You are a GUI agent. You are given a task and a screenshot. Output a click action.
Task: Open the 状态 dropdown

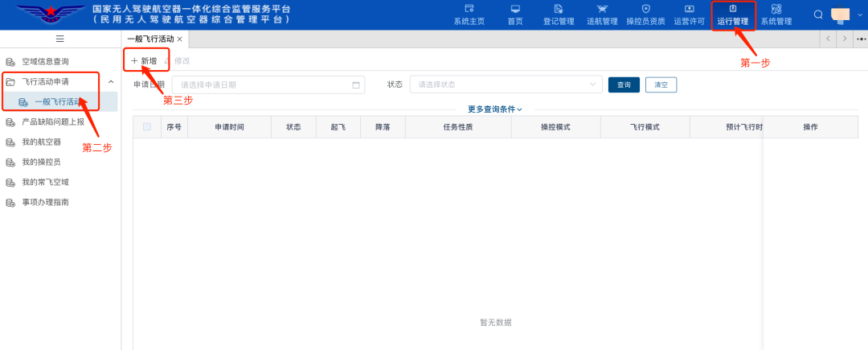(506, 84)
